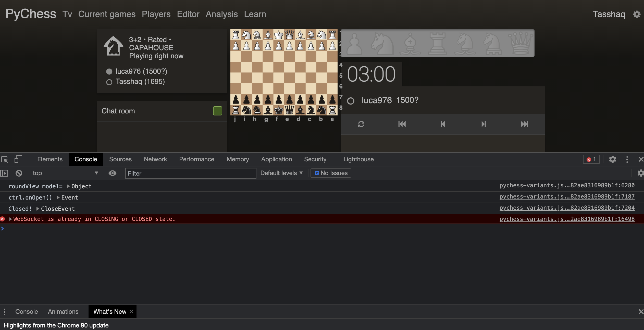
Task: Open PyChess settings via the gear icon
Action: pyautogui.click(x=637, y=14)
